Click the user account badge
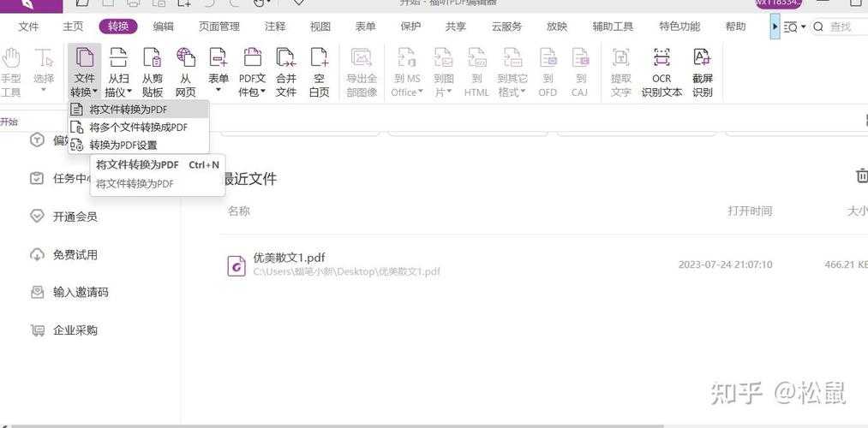This screenshot has width=868, height=428. pyautogui.click(x=779, y=3)
